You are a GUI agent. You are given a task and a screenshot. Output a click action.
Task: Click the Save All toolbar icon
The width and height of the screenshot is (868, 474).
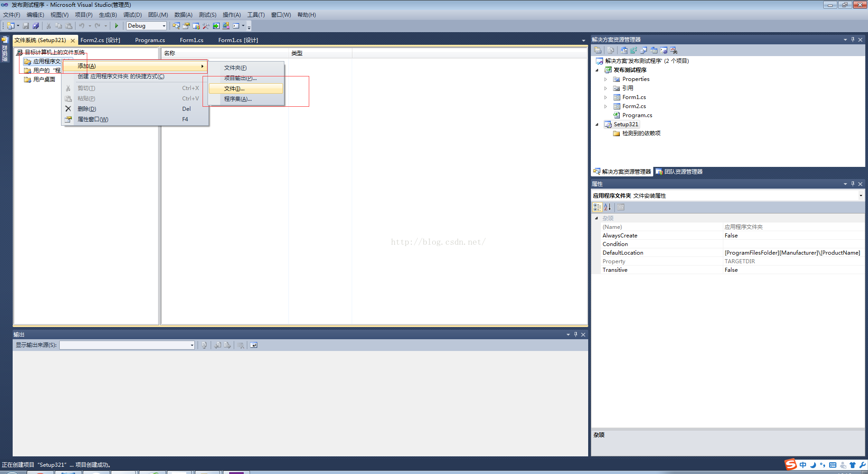point(36,26)
